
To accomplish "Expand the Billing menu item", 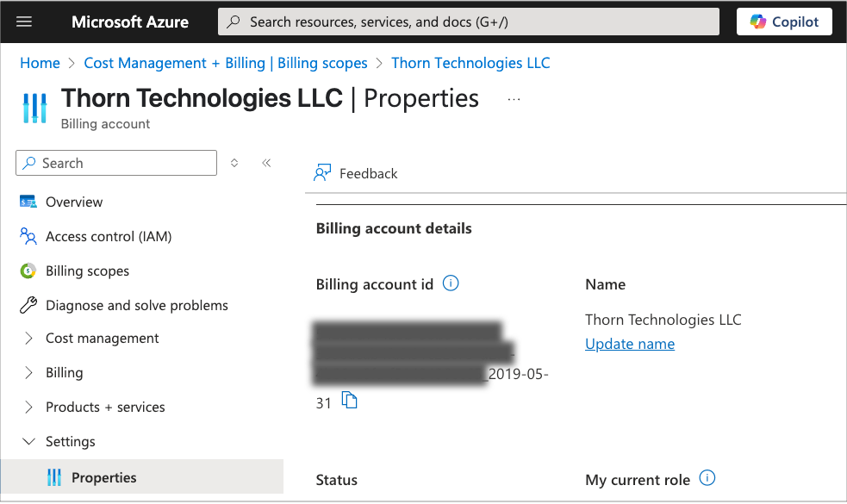I will [32, 372].
